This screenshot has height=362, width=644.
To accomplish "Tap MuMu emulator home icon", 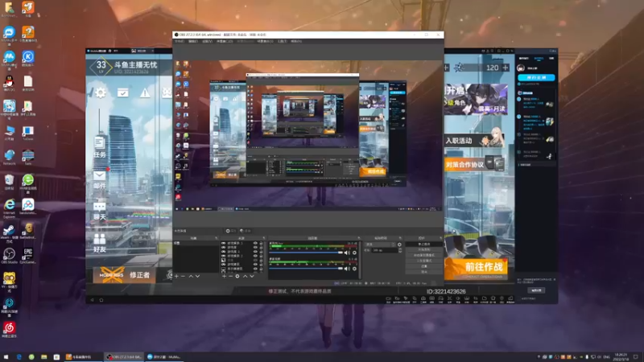I will tap(101, 300).
